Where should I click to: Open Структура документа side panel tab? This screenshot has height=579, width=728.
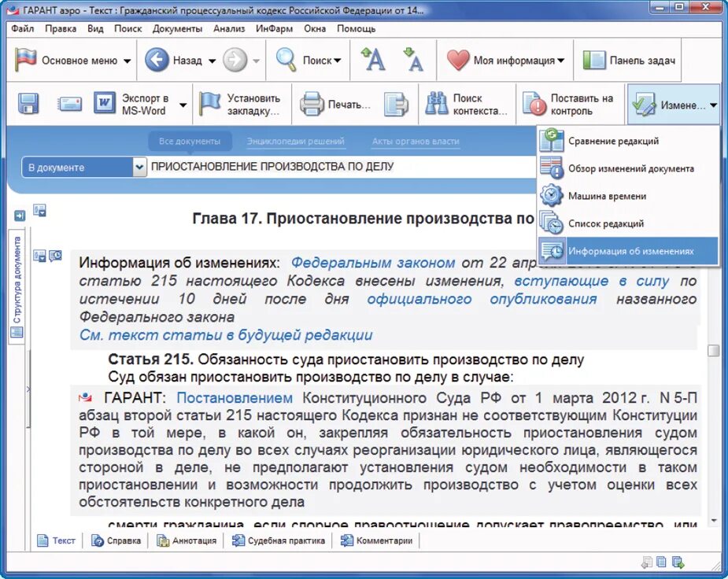pyautogui.click(x=17, y=286)
